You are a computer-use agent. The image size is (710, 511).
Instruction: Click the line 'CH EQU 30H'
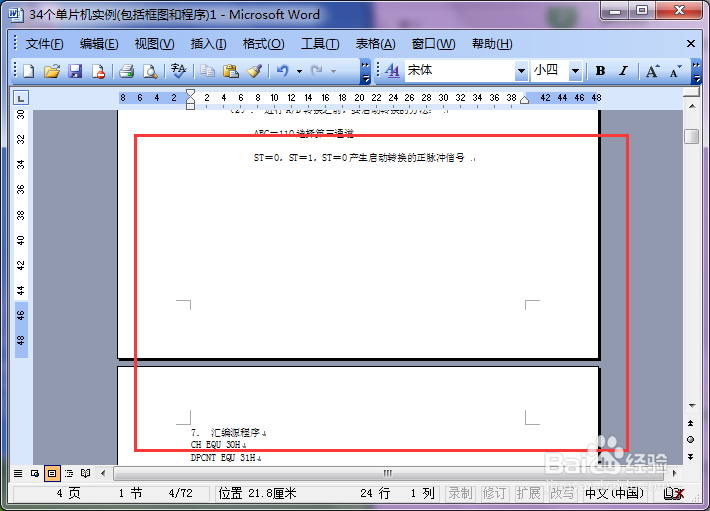click(x=216, y=445)
